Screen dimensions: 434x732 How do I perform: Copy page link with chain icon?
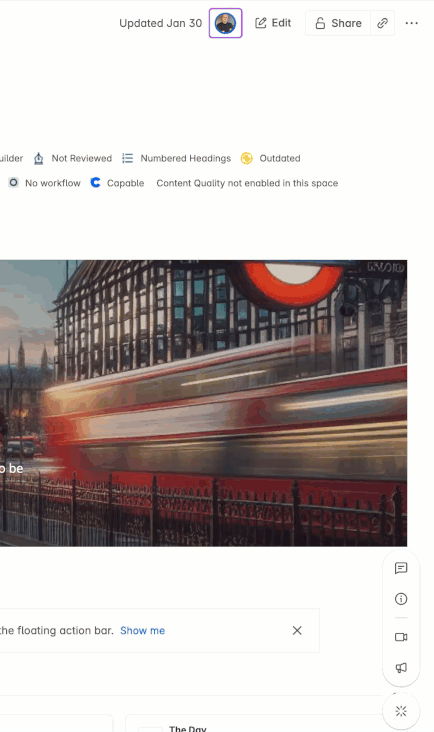pyautogui.click(x=383, y=23)
